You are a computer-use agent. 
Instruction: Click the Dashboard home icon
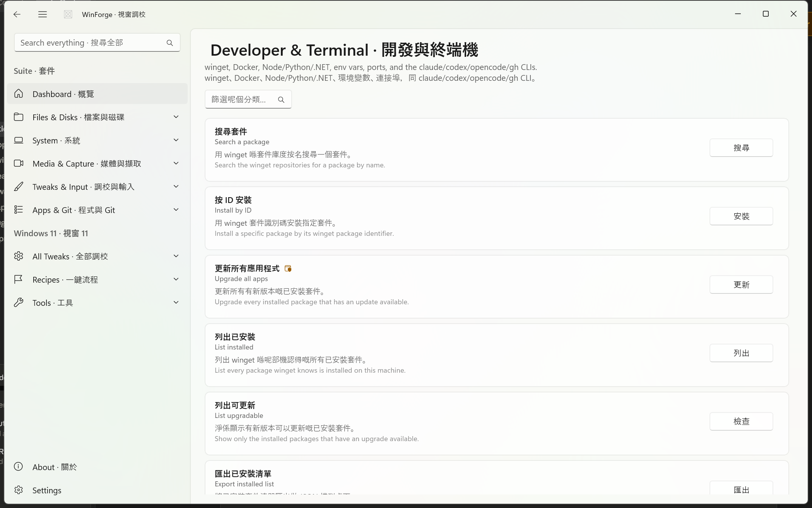19,94
